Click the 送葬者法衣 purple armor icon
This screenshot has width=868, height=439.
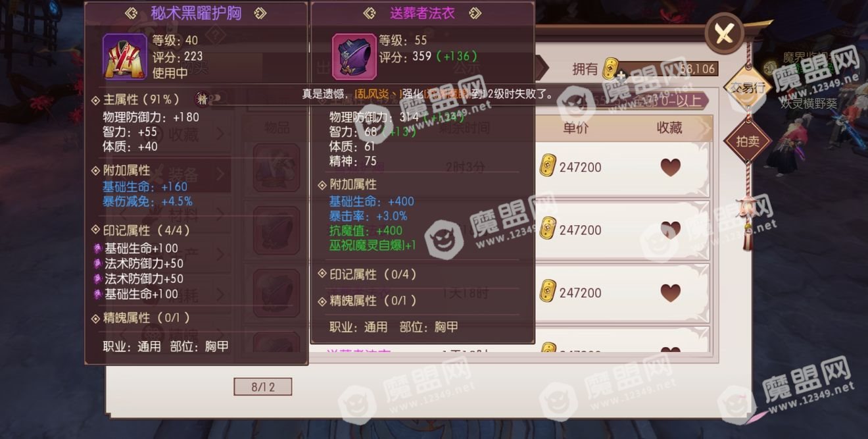coord(354,57)
